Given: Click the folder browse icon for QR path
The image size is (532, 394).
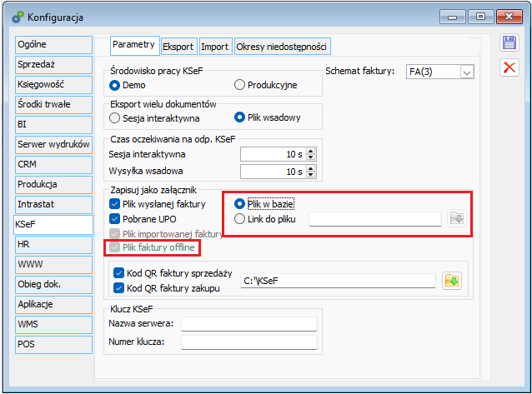Looking at the screenshot, I should 452,280.
